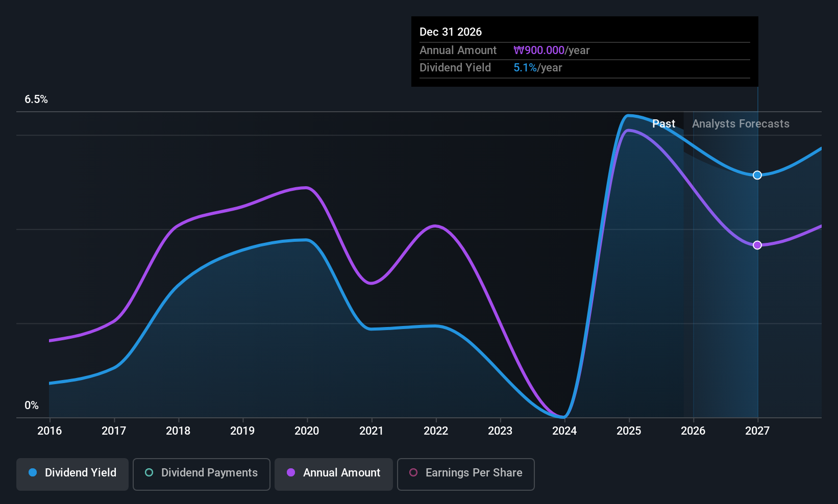The image size is (838, 504).
Task: Click the blue Dividend Yield legend dot
Action: pyautogui.click(x=33, y=472)
